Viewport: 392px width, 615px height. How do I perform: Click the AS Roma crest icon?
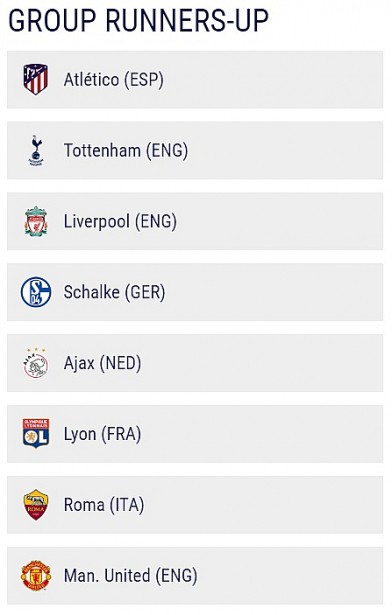pyautogui.click(x=36, y=505)
